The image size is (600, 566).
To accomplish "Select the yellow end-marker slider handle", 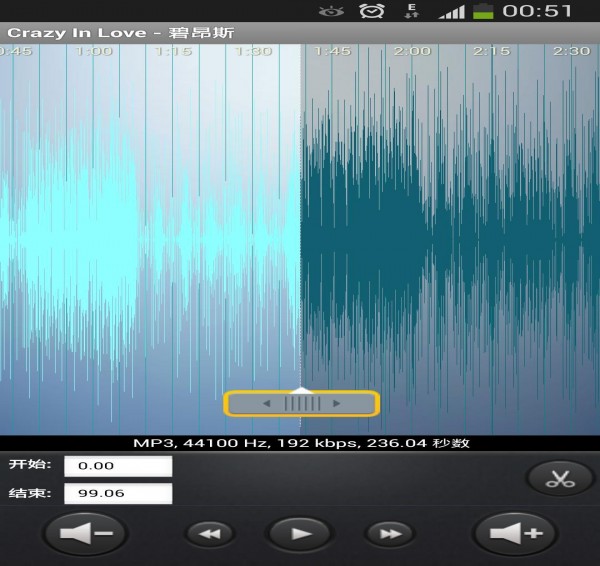I will tap(302, 403).
